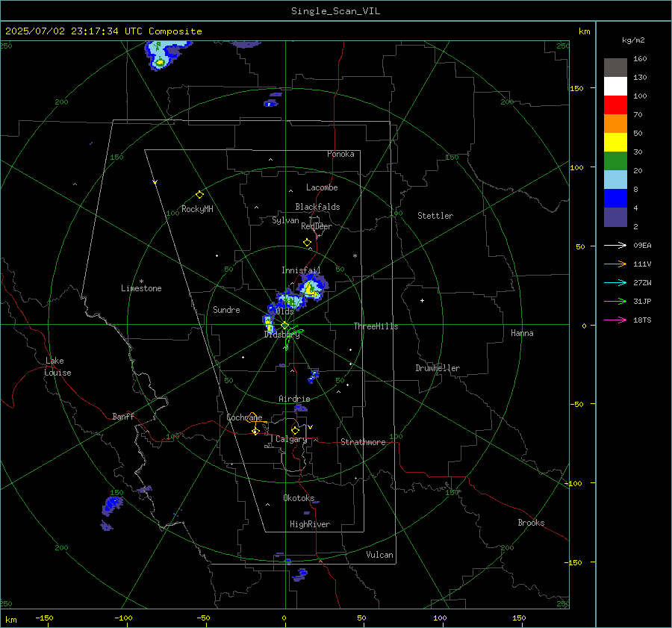Select the yellow 30-50 legend color block

615,143
